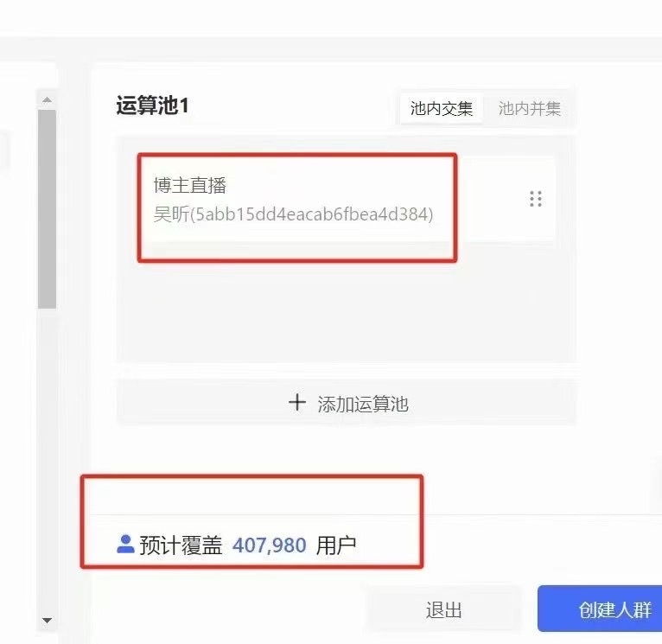Click the 退出 button
The height and width of the screenshot is (644, 662).
(443, 609)
